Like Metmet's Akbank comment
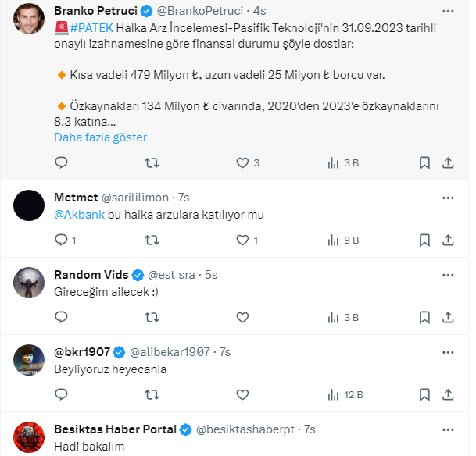This screenshot has height=456, width=476. [242, 240]
